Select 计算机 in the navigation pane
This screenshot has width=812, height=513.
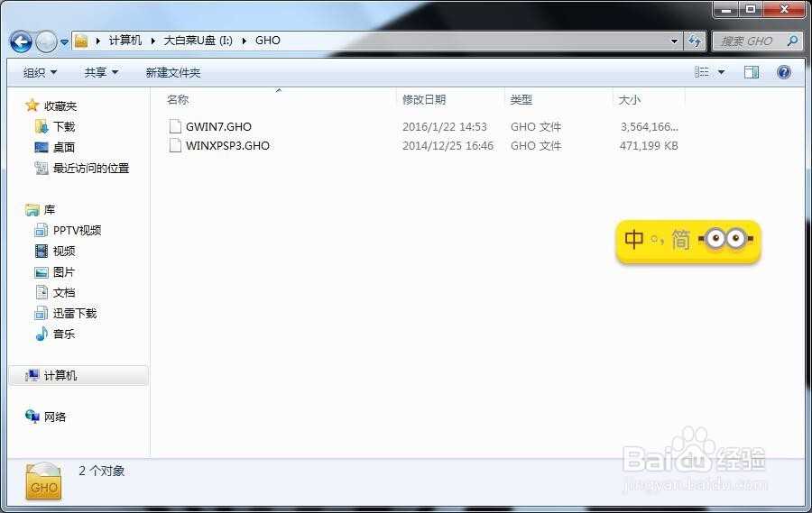tap(60, 375)
